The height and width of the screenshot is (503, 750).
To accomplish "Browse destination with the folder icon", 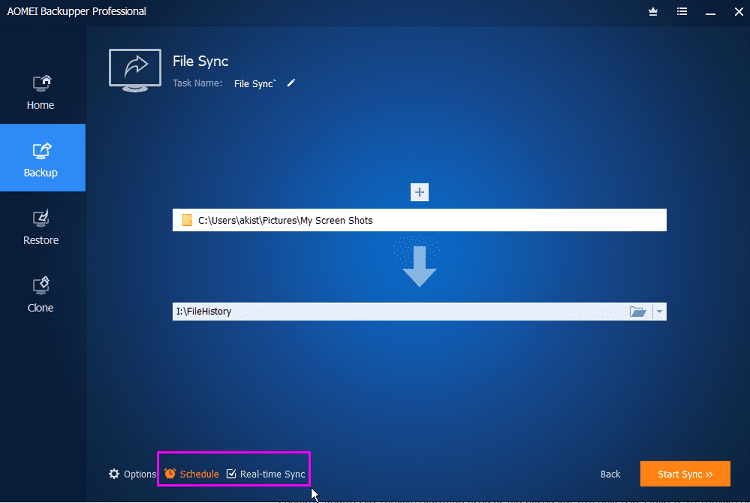I will pyautogui.click(x=638, y=312).
